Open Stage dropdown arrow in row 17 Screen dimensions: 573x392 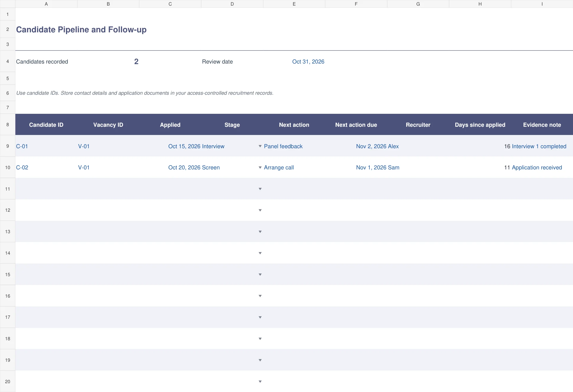tap(260, 317)
